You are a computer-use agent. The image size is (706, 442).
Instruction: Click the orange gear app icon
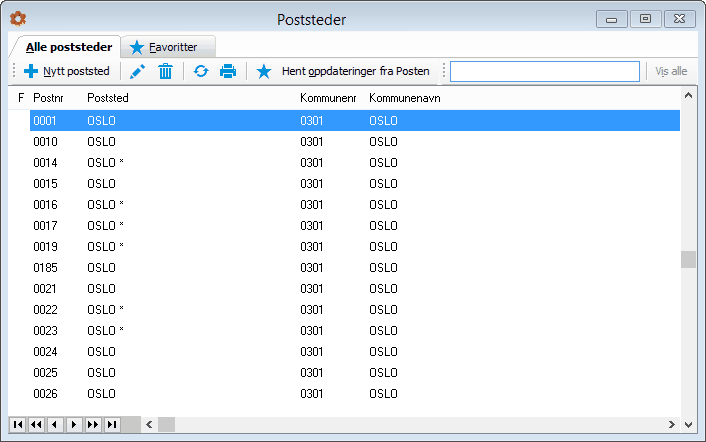click(x=18, y=19)
